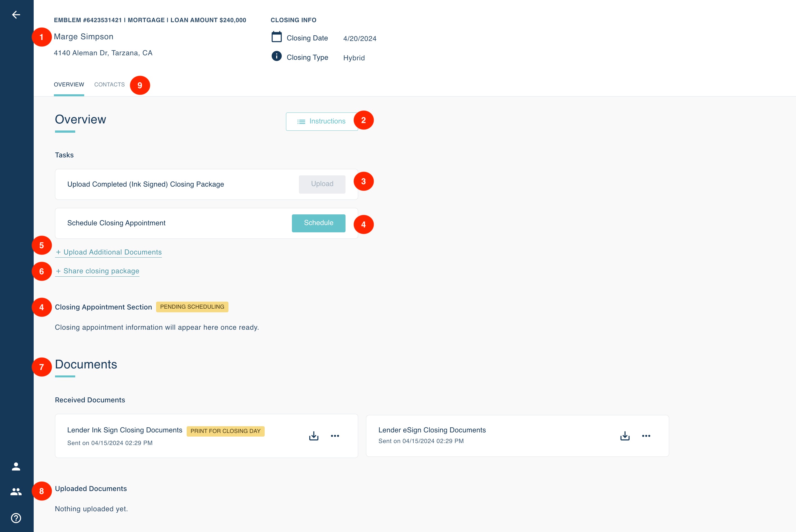The image size is (796, 532).
Task: Click Share closing package link
Action: click(x=97, y=271)
